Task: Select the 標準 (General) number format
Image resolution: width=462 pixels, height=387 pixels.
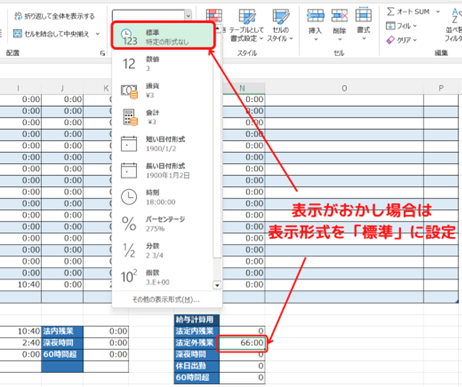Action: click(x=163, y=36)
